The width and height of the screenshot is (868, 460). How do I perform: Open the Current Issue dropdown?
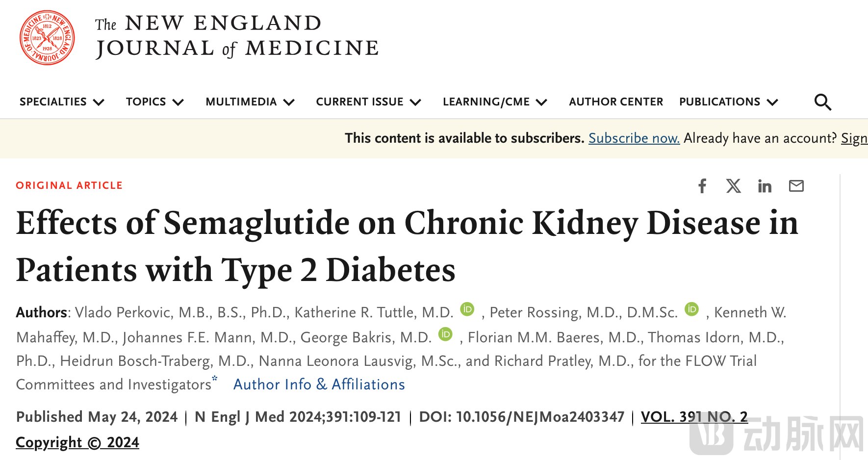click(x=368, y=102)
